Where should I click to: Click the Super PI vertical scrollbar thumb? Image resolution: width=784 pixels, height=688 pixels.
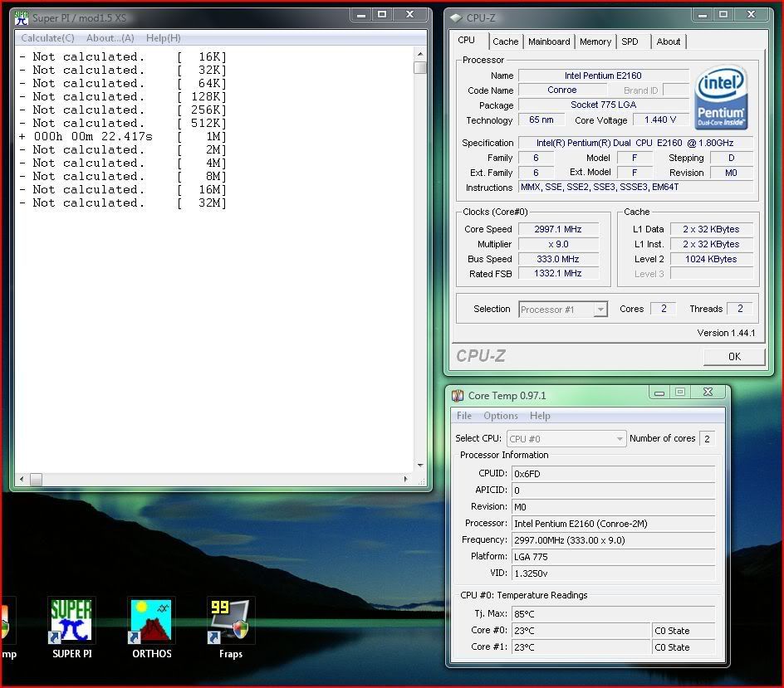(420, 67)
